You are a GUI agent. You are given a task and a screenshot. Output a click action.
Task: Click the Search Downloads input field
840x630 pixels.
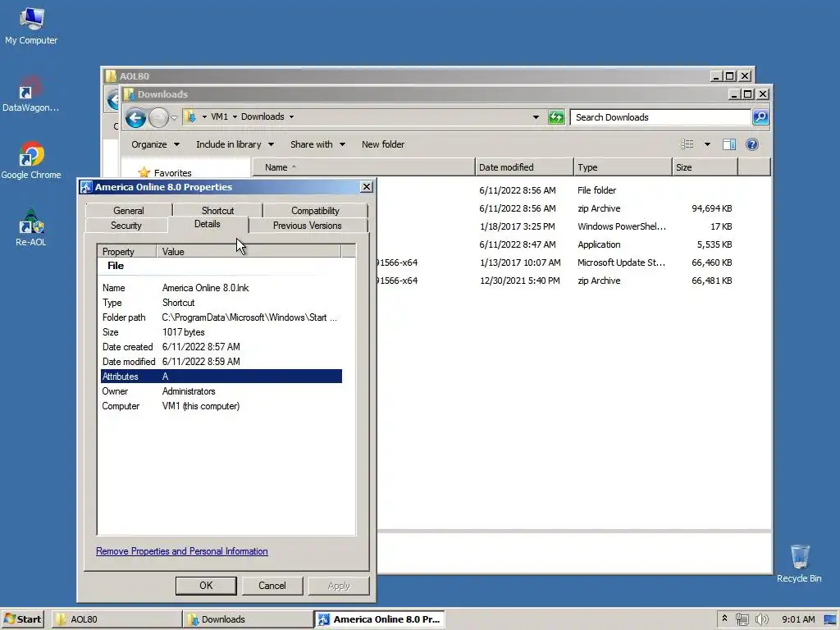[660, 117]
